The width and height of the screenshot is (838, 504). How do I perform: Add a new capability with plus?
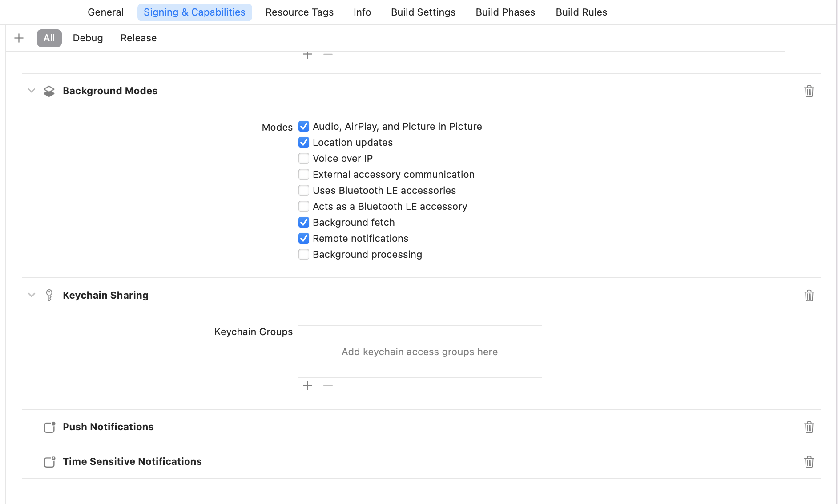pyautogui.click(x=19, y=38)
